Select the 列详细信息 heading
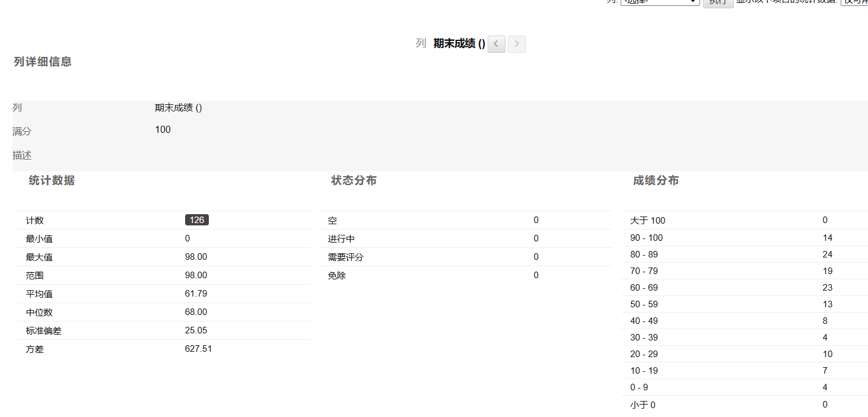Image resolution: width=868 pixels, height=417 pixels. (43, 62)
